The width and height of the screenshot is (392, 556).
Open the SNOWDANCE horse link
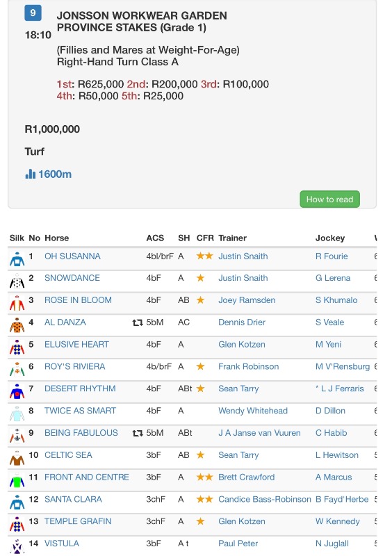[x=72, y=278]
